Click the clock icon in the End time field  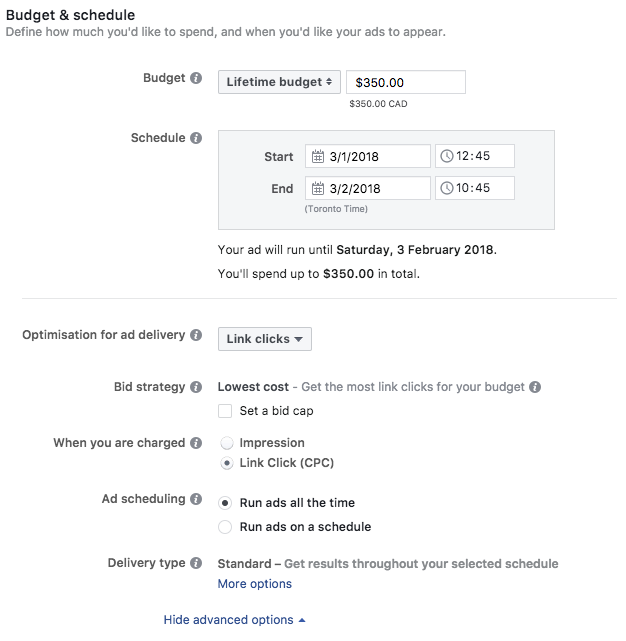[447, 188]
